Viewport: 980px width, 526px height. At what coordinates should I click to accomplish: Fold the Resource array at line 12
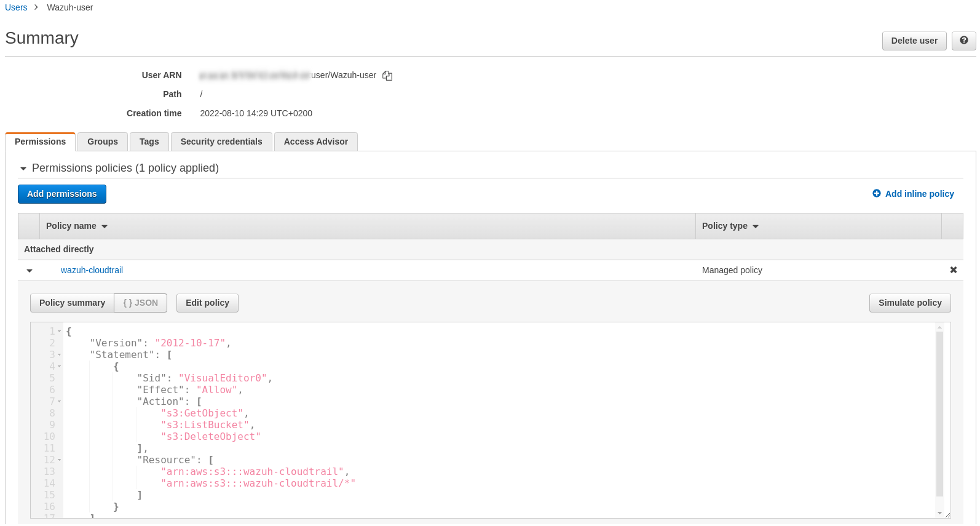(60, 460)
